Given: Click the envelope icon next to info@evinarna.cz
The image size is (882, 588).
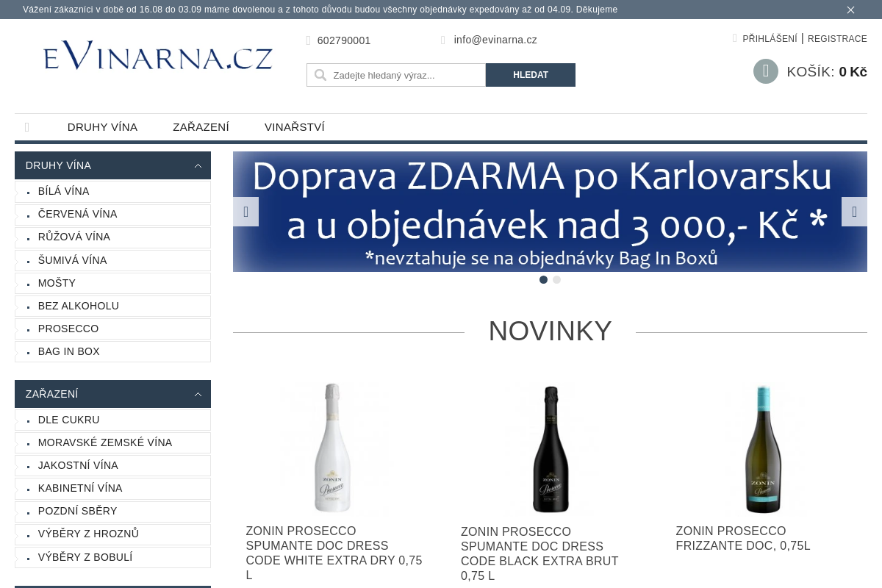Looking at the screenshot, I should click(x=443, y=40).
